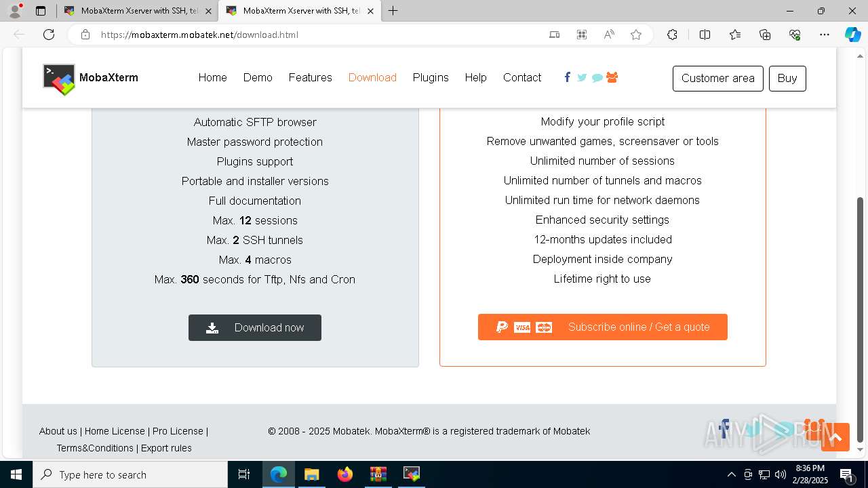Click the Buy button
868x488 pixels.
pyautogui.click(x=787, y=78)
